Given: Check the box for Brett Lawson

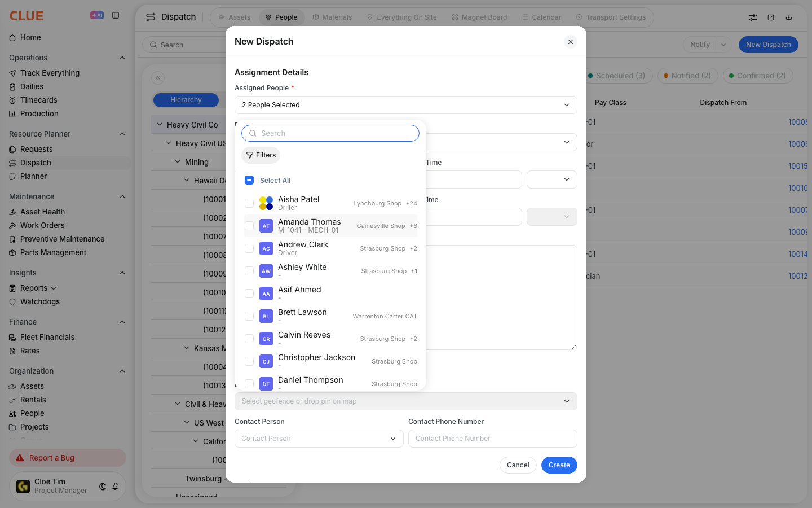Looking at the screenshot, I should (249, 316).
